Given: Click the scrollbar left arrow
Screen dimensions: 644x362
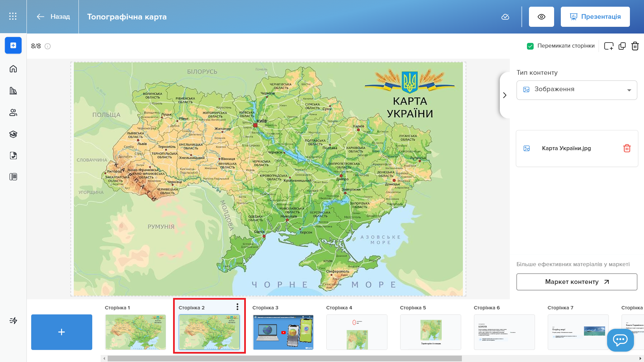Looking at the screenshot, I should tap(104, 359).
